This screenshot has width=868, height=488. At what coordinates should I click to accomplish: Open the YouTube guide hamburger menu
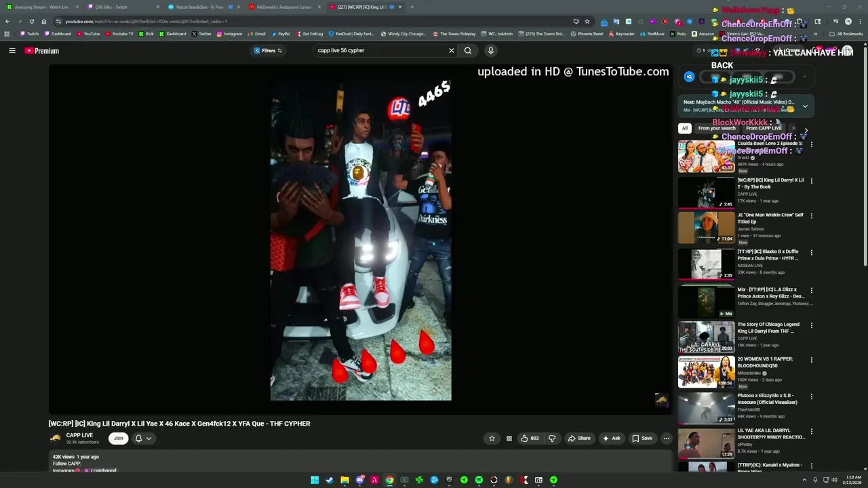click(12, 50)
